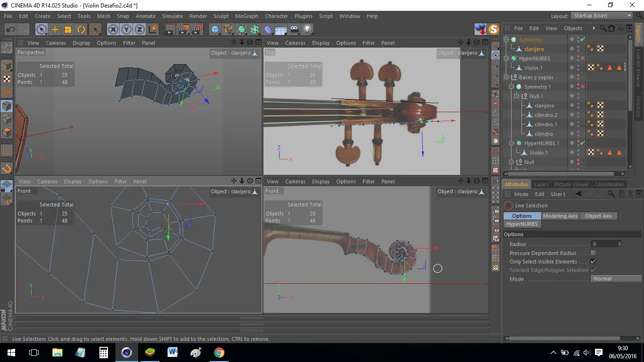Viewport: 644px width, 362px height.
Task: Click the Undo arrow in the top toolbar
Action: [x=10, y=29]
